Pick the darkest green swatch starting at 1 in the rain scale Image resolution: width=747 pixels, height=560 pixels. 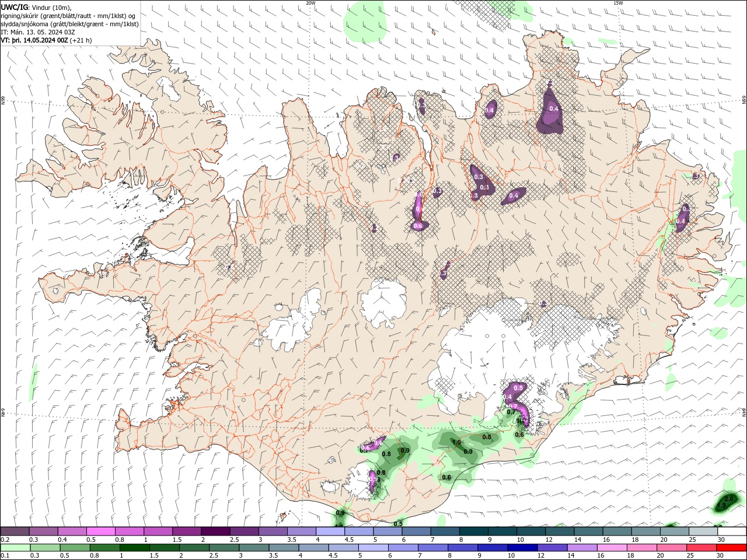tap(134, 548)
